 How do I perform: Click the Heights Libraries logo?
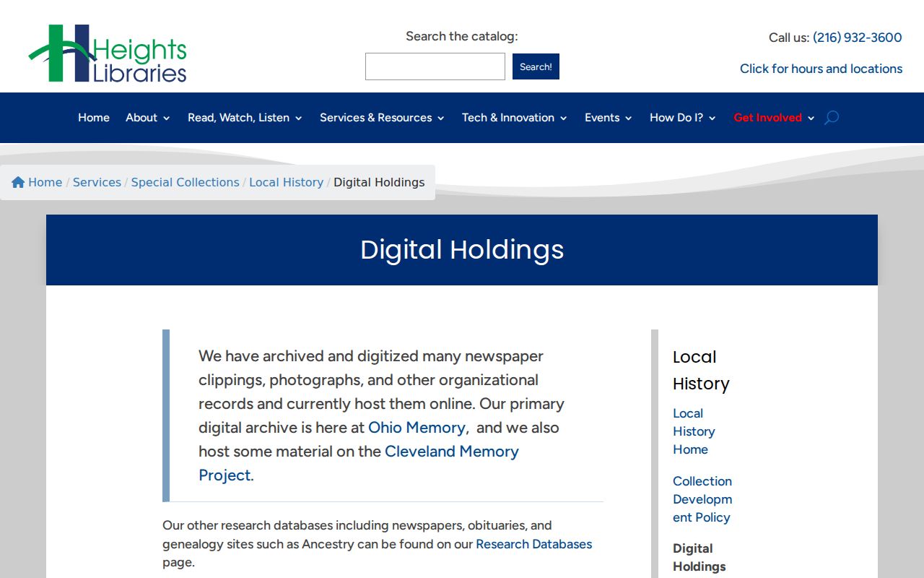coord(108,53)
